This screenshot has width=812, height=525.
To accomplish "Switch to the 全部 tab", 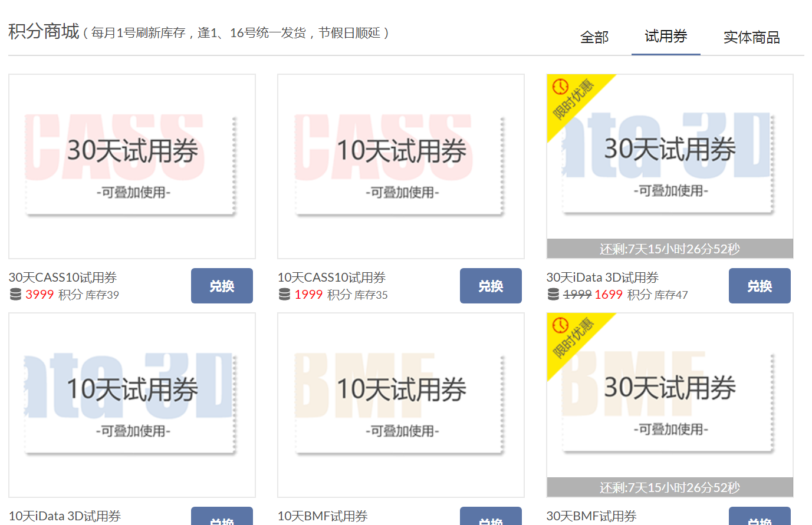I will point(594,37).
